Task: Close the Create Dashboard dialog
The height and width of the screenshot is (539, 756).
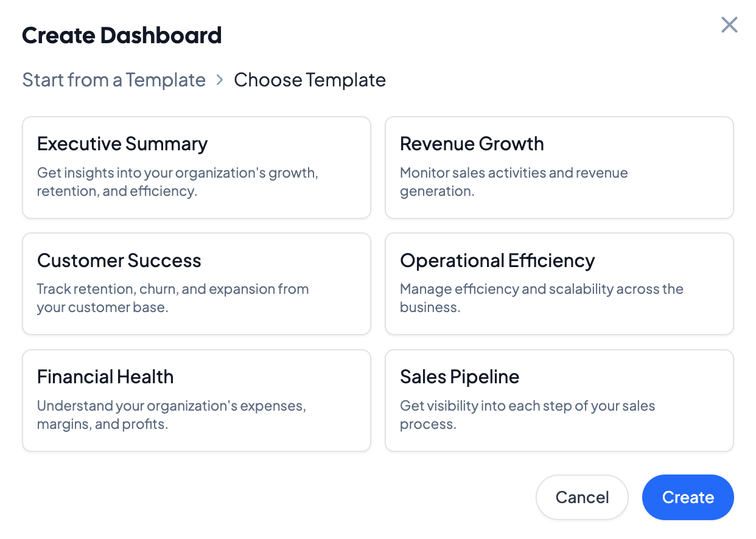Action: pos(729,25)
